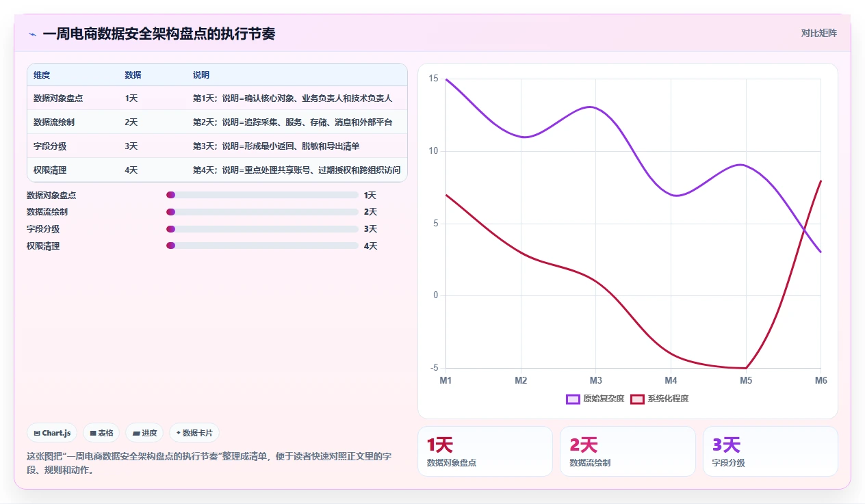The image size is (865, 504).
Task: Click the lightning icon beside the title
Action: tap(32, 34)
